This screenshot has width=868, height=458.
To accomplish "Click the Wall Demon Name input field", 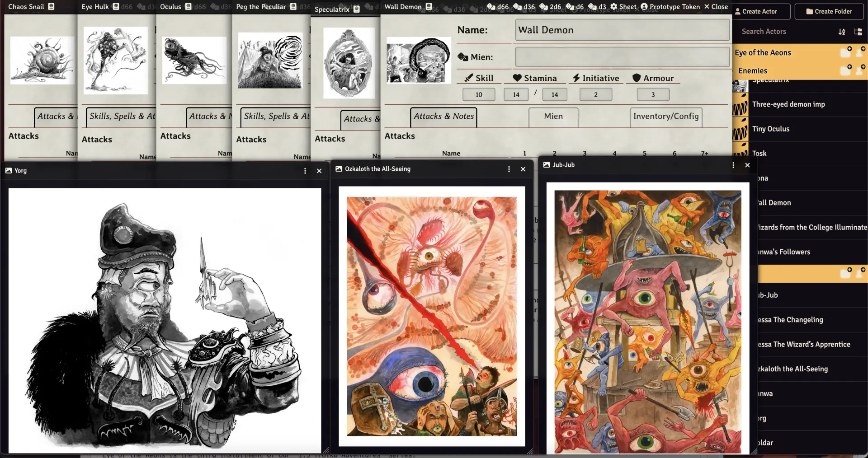I will [x=622, y=30].
